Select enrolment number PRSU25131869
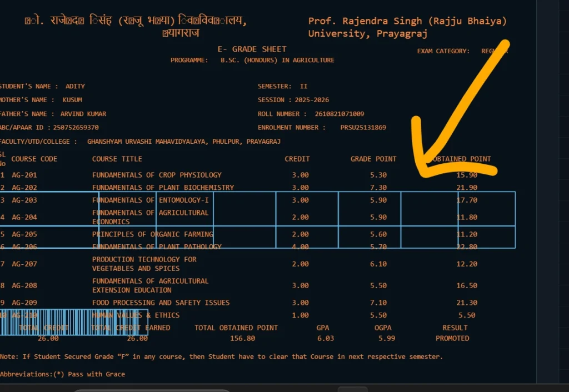This screenshot has width=569, height=392. pyautogui.click(x=363, y=128)
